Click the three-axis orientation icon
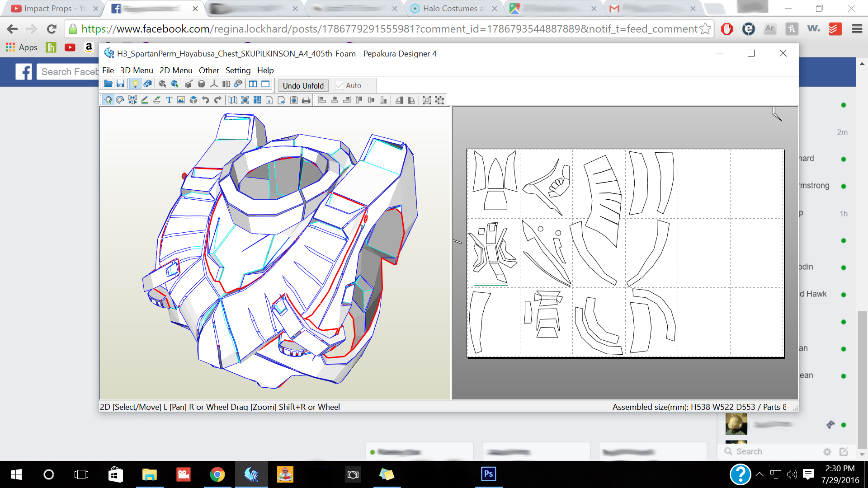 coord(214,84)
